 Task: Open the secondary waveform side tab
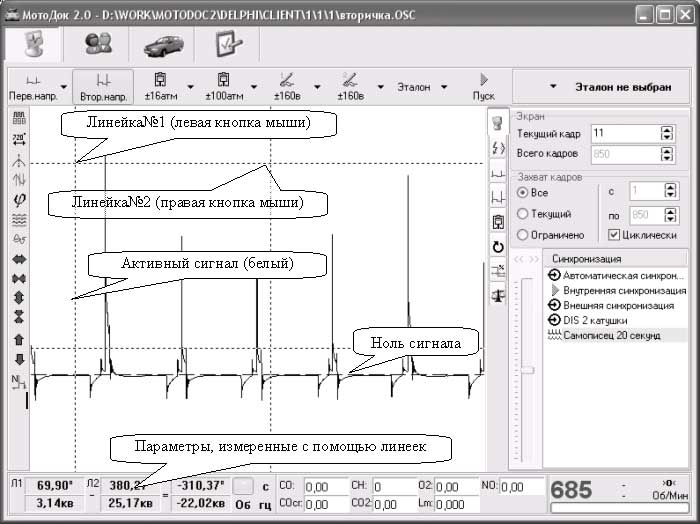pyautogui.click(x=498, y=197)
